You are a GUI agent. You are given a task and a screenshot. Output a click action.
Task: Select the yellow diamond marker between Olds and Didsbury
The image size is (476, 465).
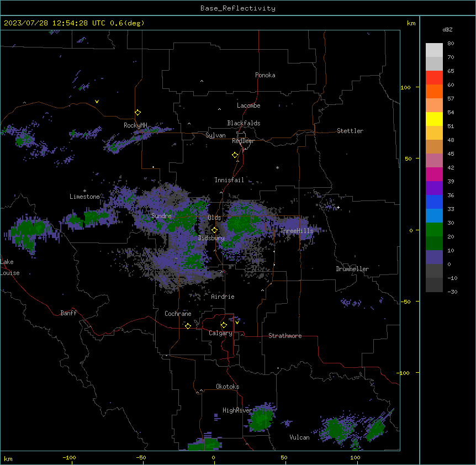click(214, 230)
